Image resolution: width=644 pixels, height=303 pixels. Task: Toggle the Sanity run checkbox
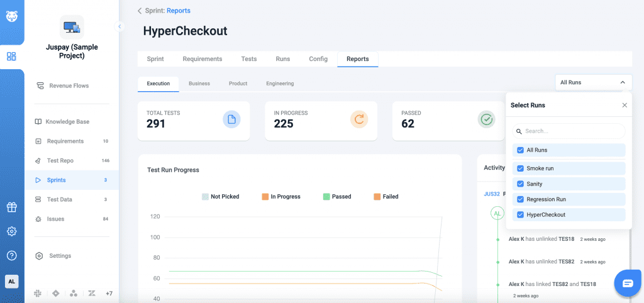point(520,184)
